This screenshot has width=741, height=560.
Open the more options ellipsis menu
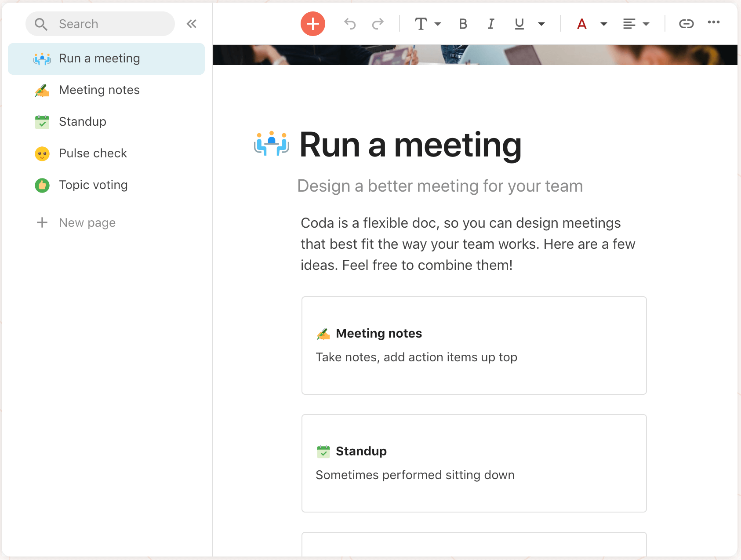pyautogui.click(x=714, y=24)
